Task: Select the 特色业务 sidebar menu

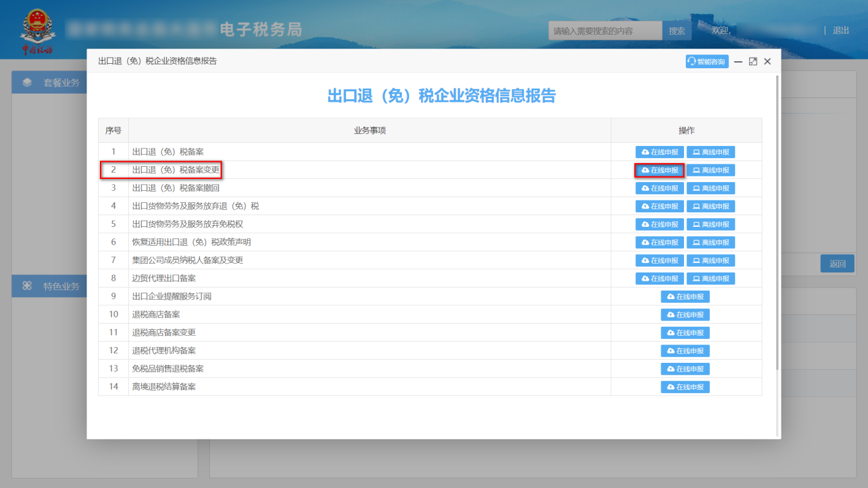Action: [x=56, y=286]
